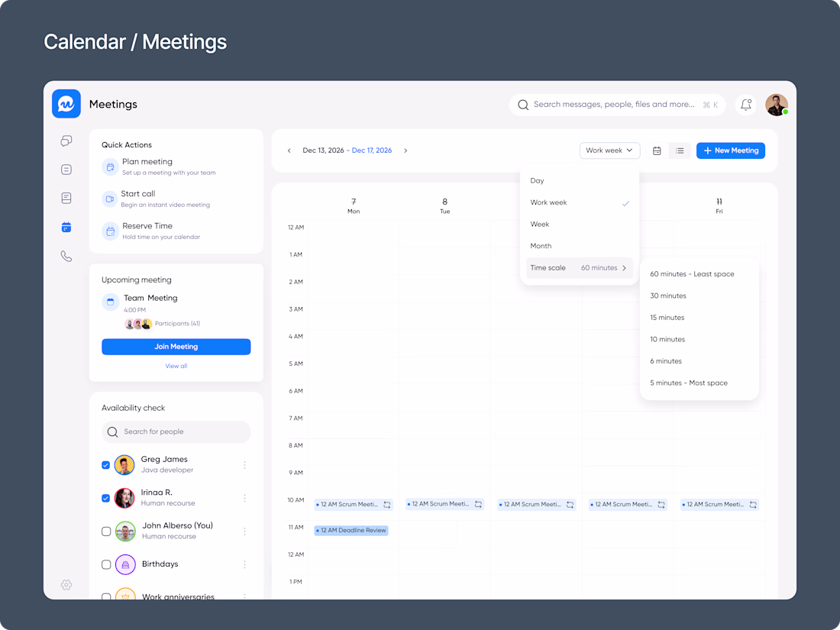Open notifications bell
Viewport: 840px width, 630px height.
click(x=746, y=105)
